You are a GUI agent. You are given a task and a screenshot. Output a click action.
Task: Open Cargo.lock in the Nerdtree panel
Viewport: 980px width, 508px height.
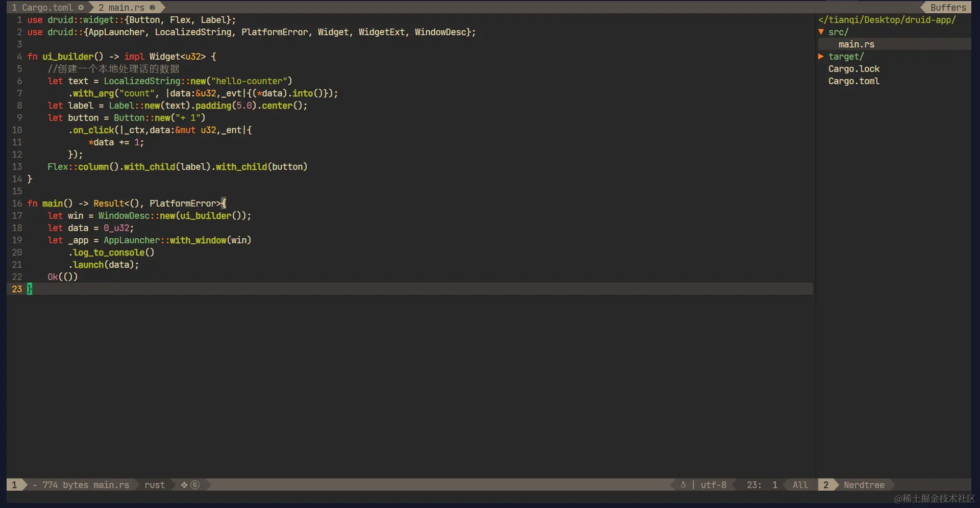tap(854, 69)
